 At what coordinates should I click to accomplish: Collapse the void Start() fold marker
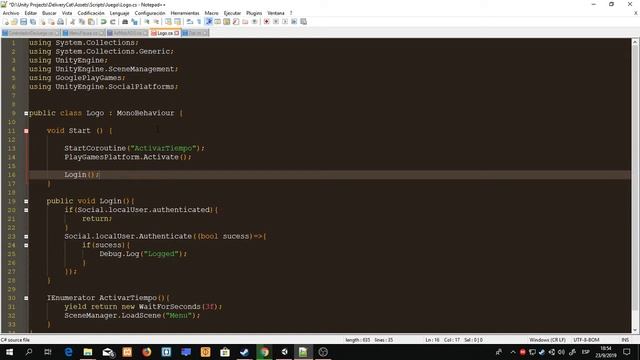[x=26, y=131]
